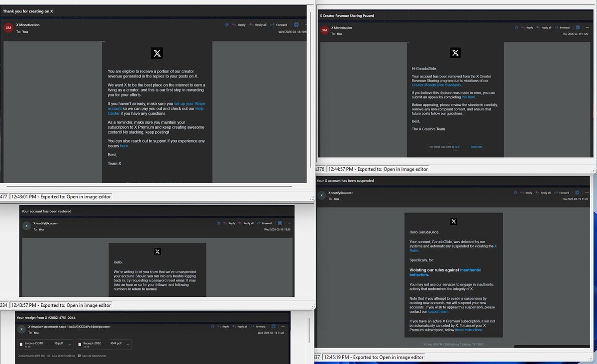Open apps grid icon in 'Thank you for creating' email

pos(297,24)
